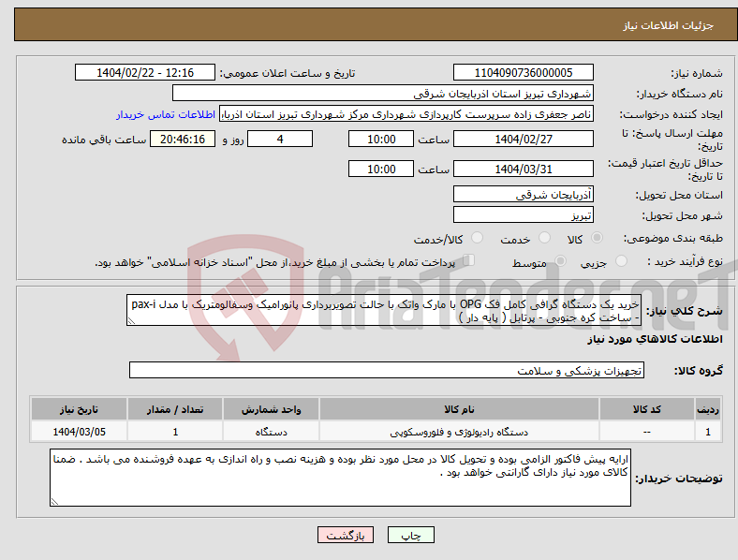Select the جزیی purchase type radio
738x560 pixels.
tap(621, 261)
